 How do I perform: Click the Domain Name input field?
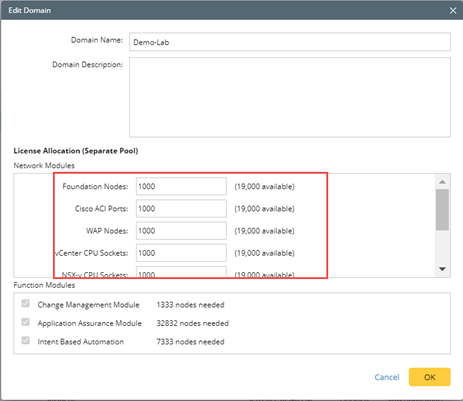[290, 42]
